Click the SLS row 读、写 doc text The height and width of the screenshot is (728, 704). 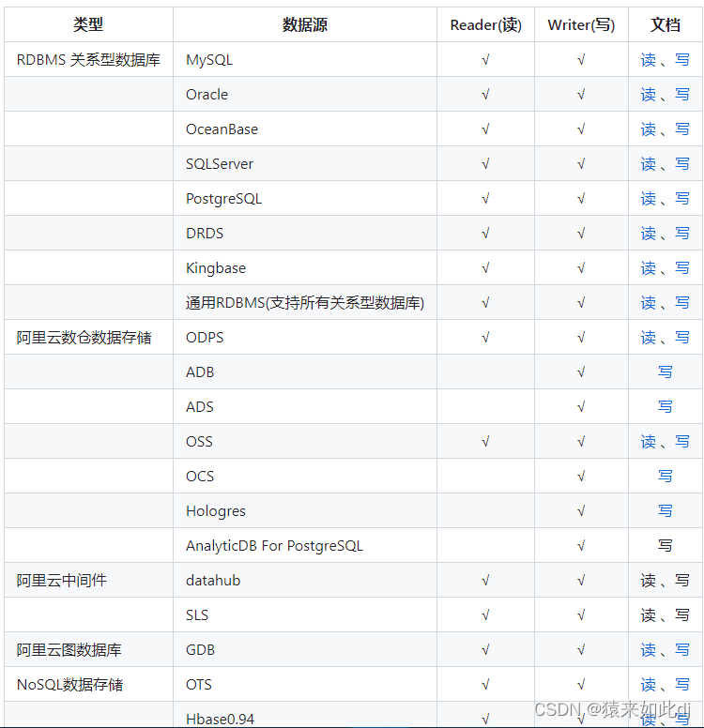click(x=665, y=615)
